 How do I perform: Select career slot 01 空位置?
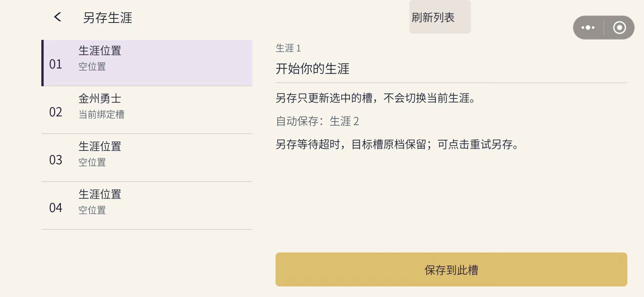[147, 63]
